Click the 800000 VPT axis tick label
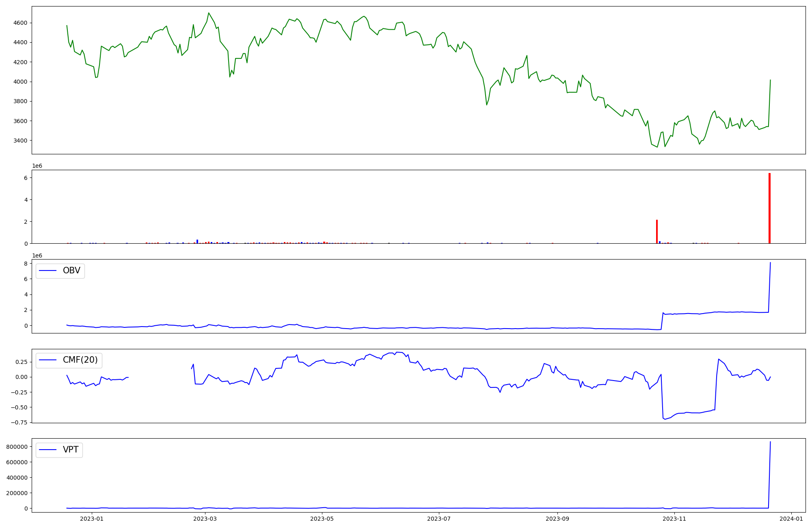The height and width of the screenshot is (528, 812). pos(17,447)
